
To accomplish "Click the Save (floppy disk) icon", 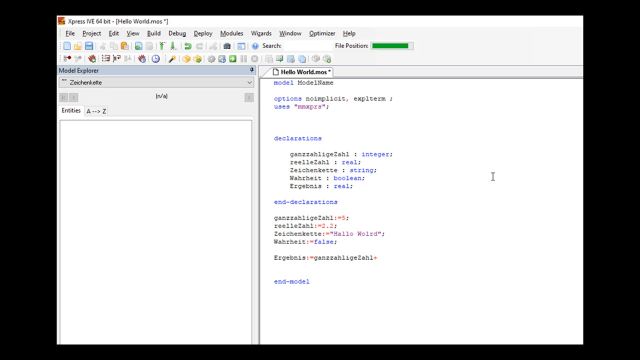I will (89, 46).
